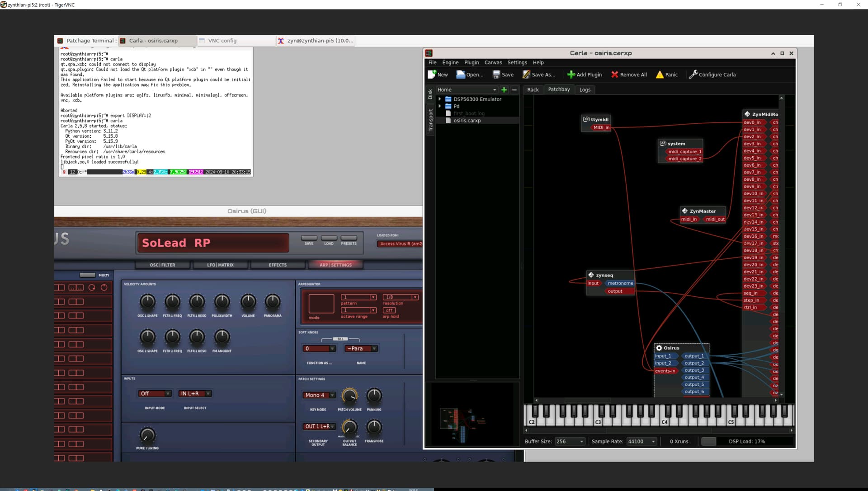Toggle the LOAD button above its label
This screenshot has height=491, width=868.
click(x=329, y=238)
